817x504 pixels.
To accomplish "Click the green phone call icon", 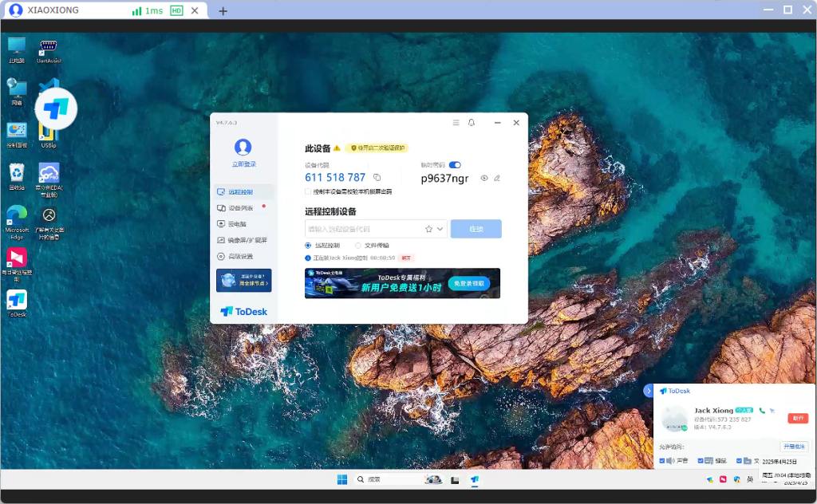I will coord(762,410).
